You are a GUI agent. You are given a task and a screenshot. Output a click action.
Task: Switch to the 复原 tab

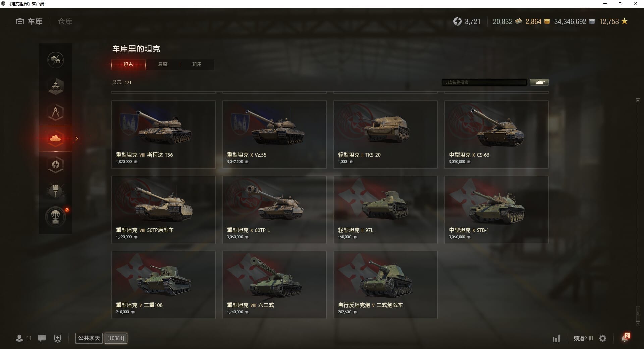[163, 64]
